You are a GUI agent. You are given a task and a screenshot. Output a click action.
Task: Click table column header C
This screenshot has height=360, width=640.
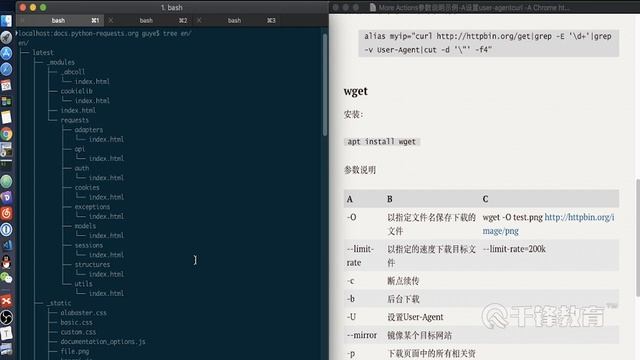click(485, 199)
